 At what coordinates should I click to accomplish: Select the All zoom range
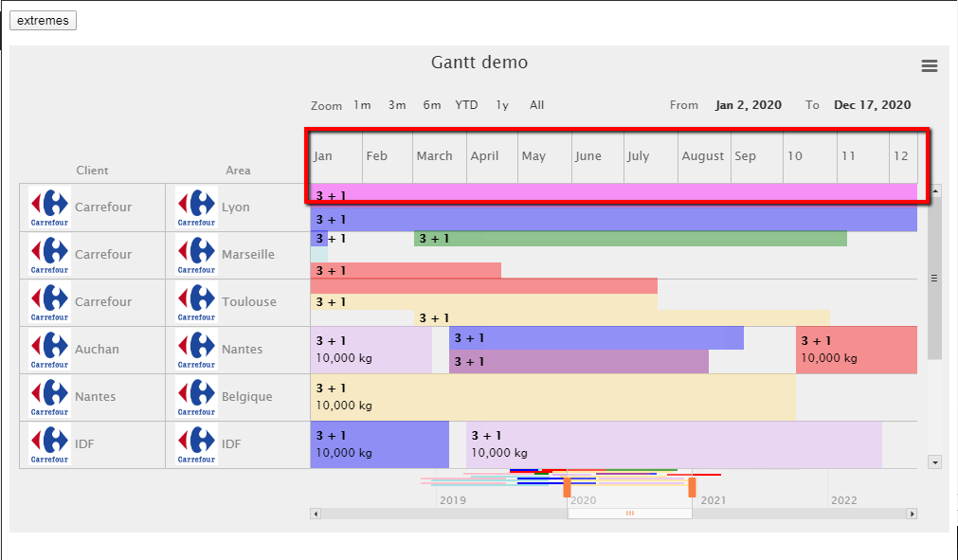point(536,105)
